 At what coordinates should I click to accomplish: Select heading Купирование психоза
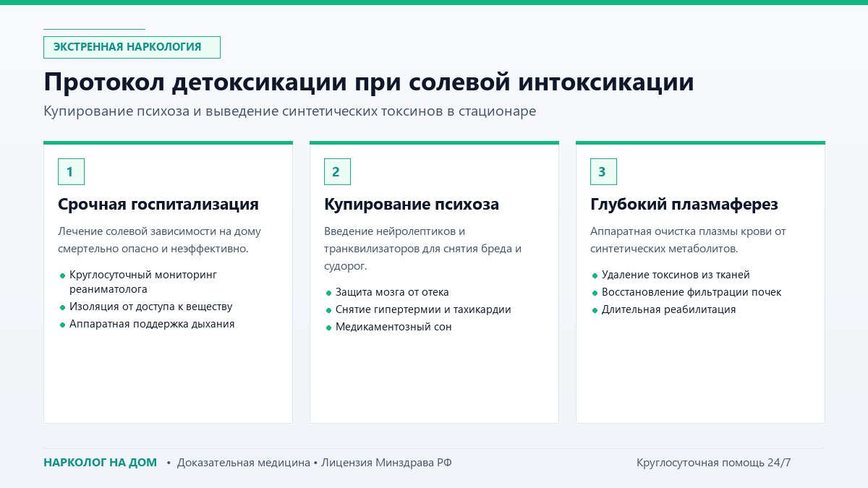tap(412, 205)
